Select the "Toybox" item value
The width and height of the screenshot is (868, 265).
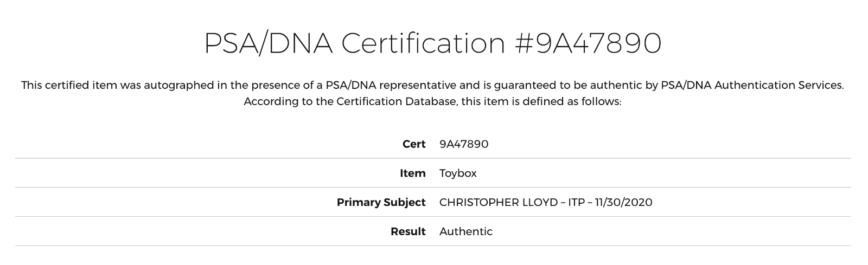[458, 173]
